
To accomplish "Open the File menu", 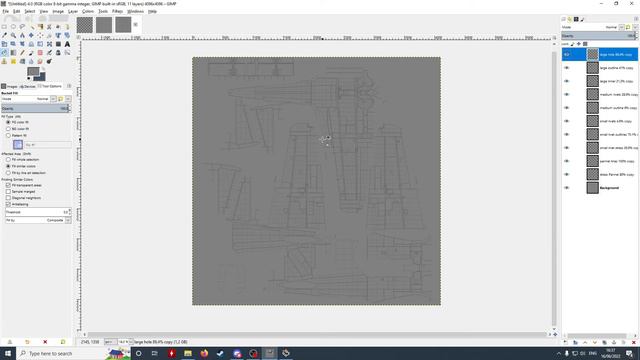I will pos(5,11).
